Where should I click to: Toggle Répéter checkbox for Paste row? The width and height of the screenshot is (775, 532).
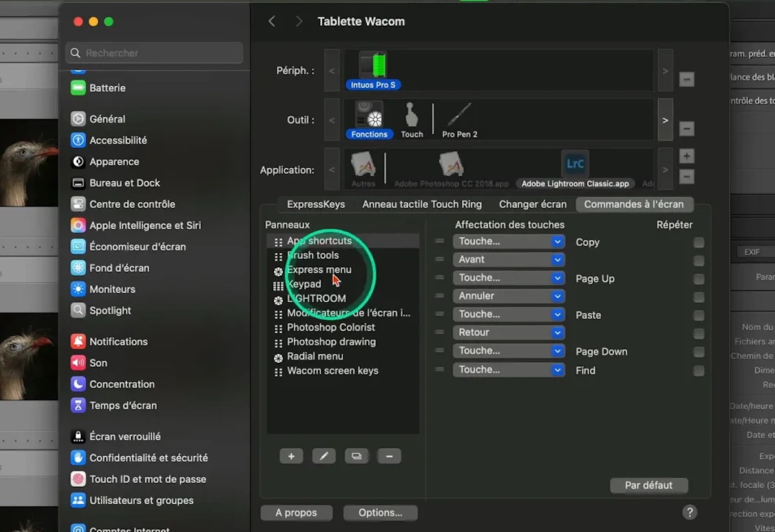[698, 316]
